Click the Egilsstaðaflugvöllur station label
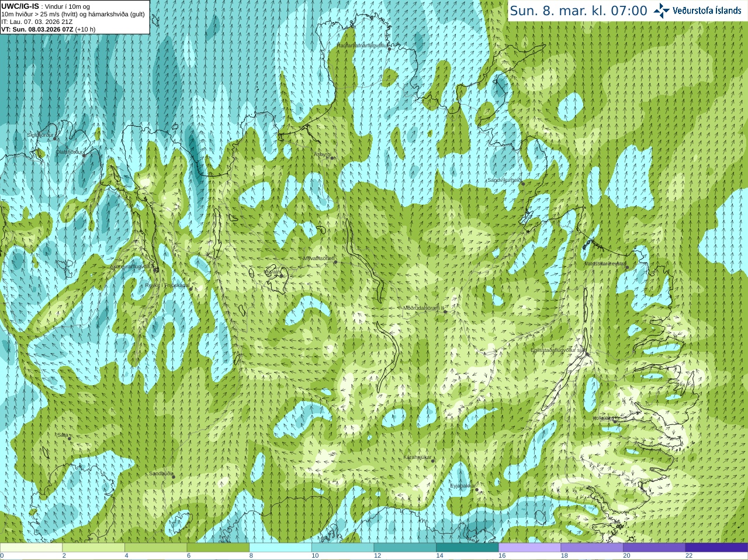 click(x=558, y=350)
